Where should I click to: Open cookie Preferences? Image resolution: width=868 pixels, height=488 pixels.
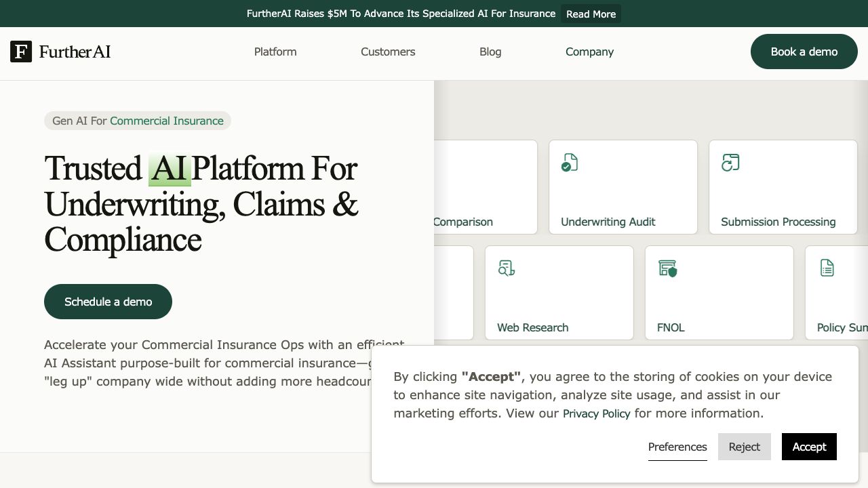coord(677,447)
